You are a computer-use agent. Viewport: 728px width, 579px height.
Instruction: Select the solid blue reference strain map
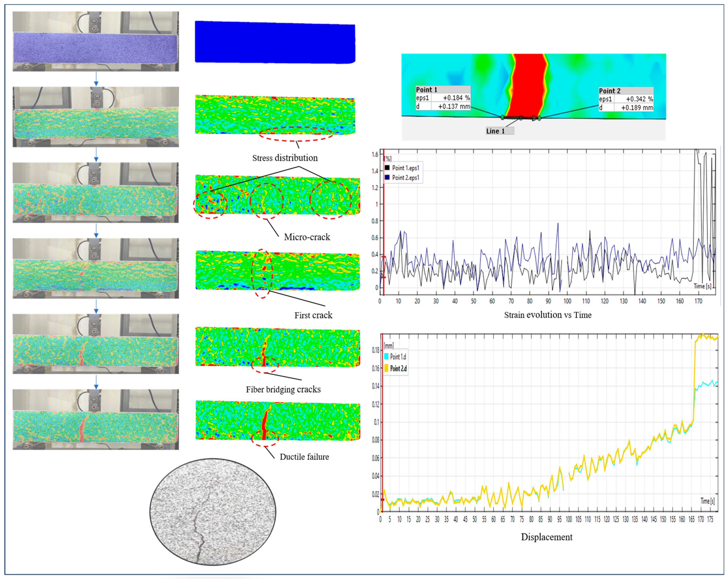tap(275, 43)
